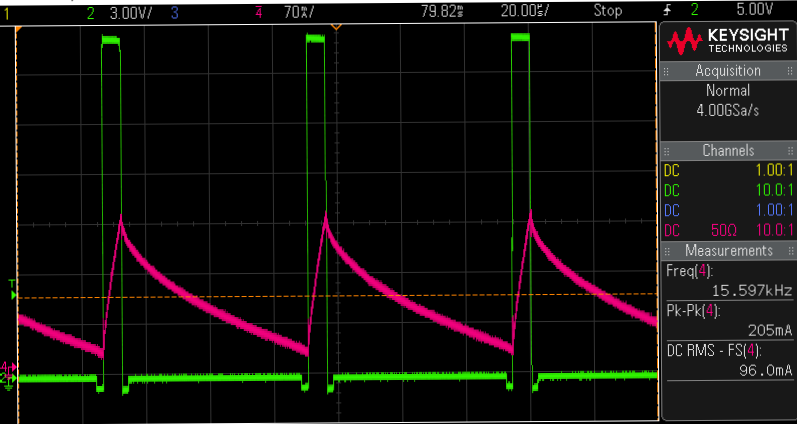The height and width of the screenshot is (424, 797).
Task: Select the Pk-Pk(4) 205mA measurement
Action: point(727,318)
